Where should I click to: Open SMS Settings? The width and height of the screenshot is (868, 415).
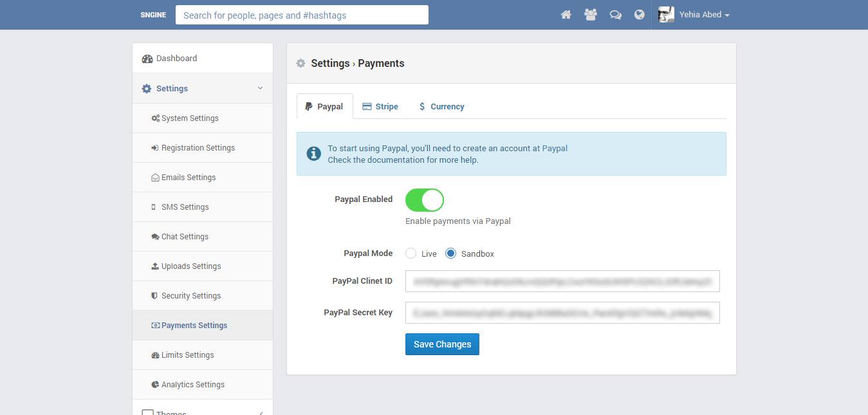[203, 207]
